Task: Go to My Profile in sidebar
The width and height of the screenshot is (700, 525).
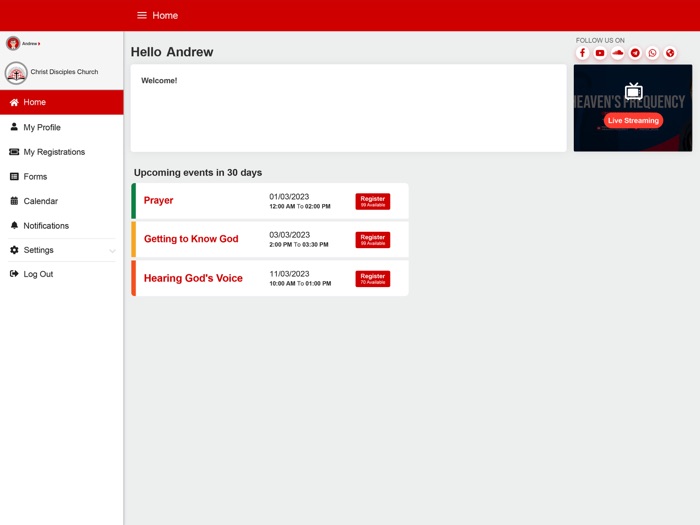Action: [42, 127]
